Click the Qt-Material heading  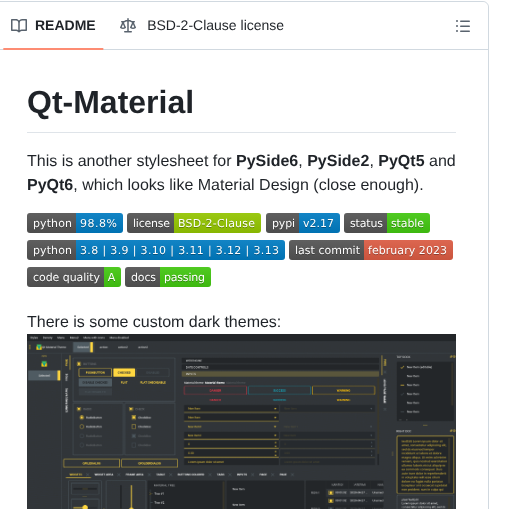click(x=110, y=102)
